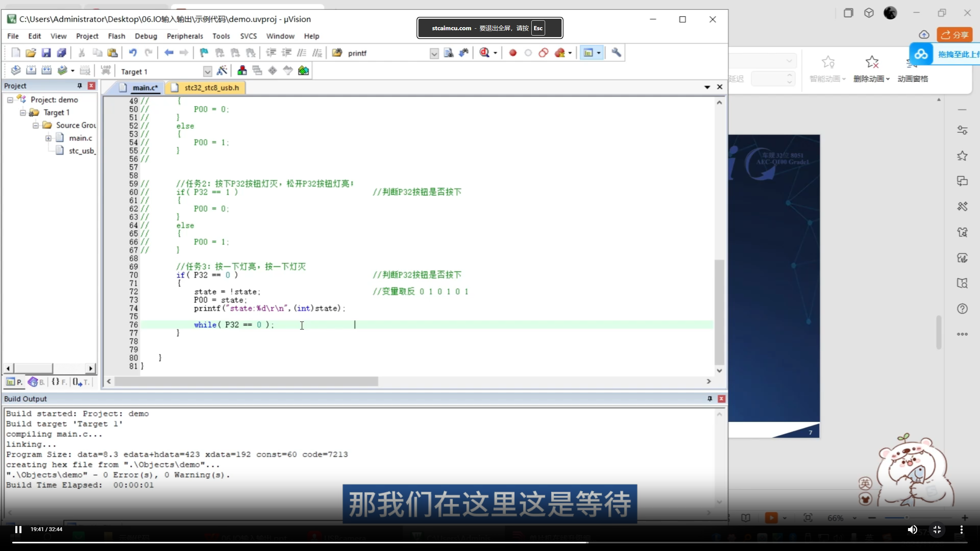Screen dimensions: 980x551
Task: Click the Undo toolbar icon
Action: click(133, 53)
